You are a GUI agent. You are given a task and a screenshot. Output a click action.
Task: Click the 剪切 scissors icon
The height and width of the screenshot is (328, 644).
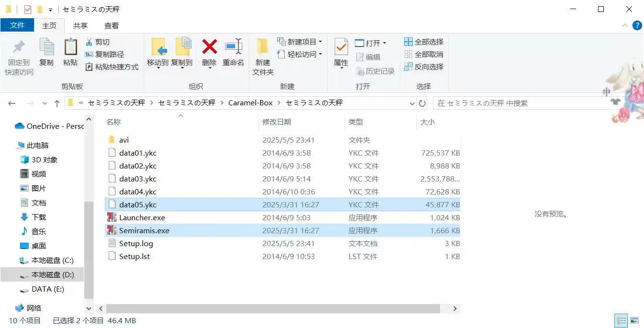point(89,42)
